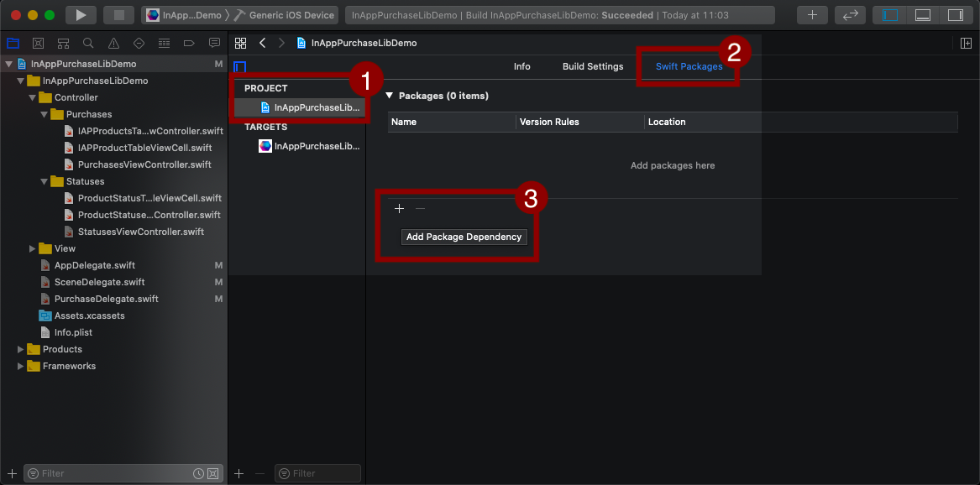Stop the running scheme
Screen dimensions: 980x485
click(118, 15)
